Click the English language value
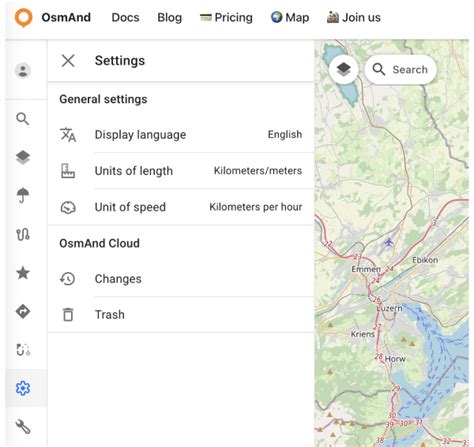 click(285, 134)
